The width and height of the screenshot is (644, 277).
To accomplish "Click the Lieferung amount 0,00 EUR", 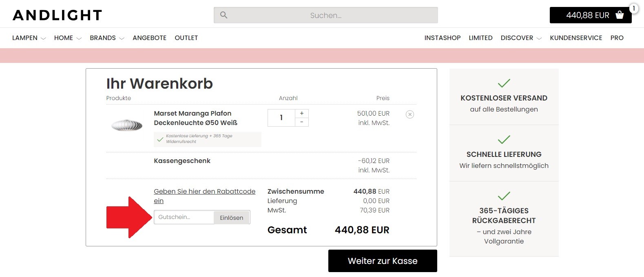I will tap(376, 201).
